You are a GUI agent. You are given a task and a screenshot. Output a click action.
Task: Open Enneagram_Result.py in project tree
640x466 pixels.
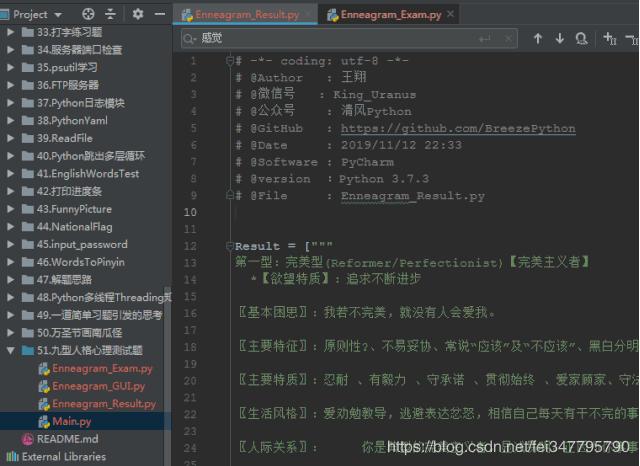point(104,404)
